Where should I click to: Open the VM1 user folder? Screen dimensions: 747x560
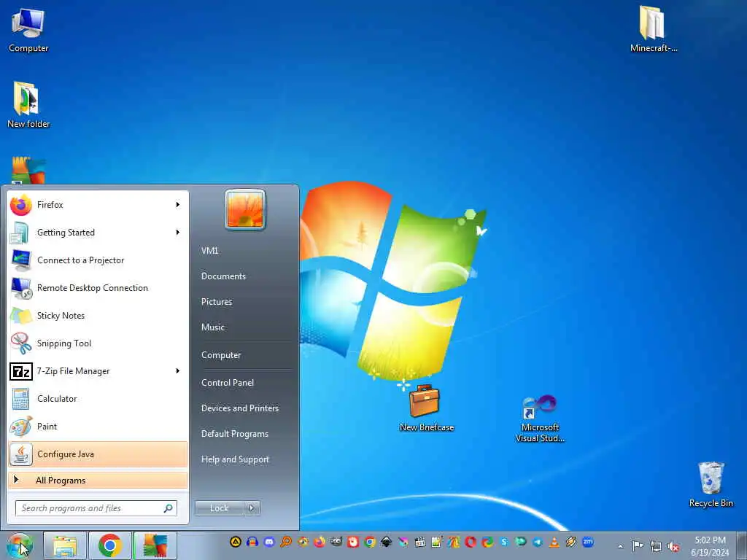coord(209,251)
